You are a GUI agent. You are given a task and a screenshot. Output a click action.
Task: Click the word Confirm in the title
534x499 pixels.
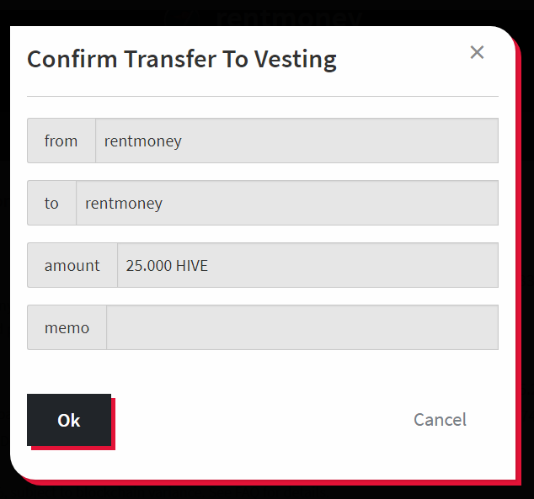(72, 59)
